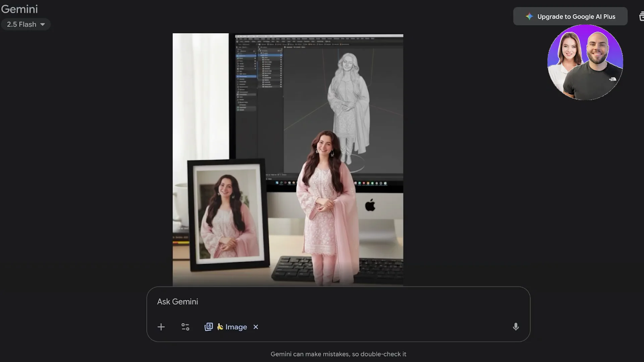Open the tools picker icon beside plus

point(185,327)
